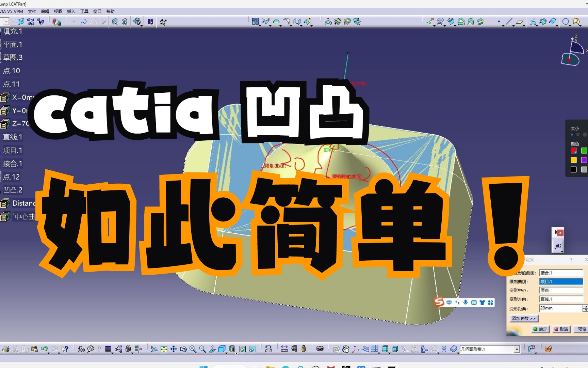The image size is (588, 368).
Task: Pick the black color swatch
Action: (574, 169)
